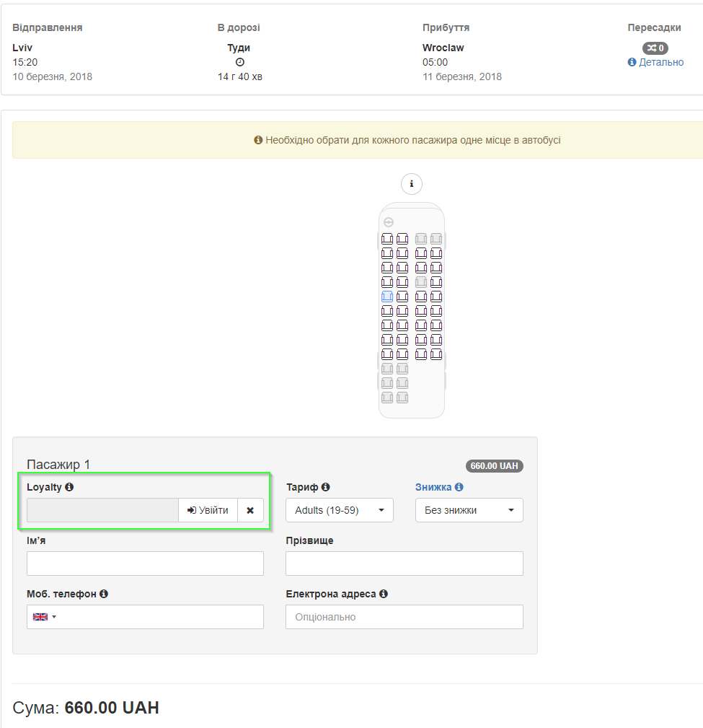The width and height of the screenshot is (703, 728).
Task: Open the Детально transfers link
Action: (x=655, y=62)
